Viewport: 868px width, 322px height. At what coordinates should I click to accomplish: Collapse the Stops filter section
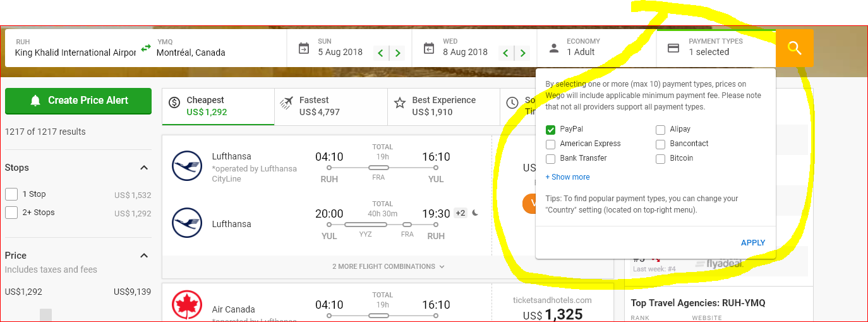point(144,168)
